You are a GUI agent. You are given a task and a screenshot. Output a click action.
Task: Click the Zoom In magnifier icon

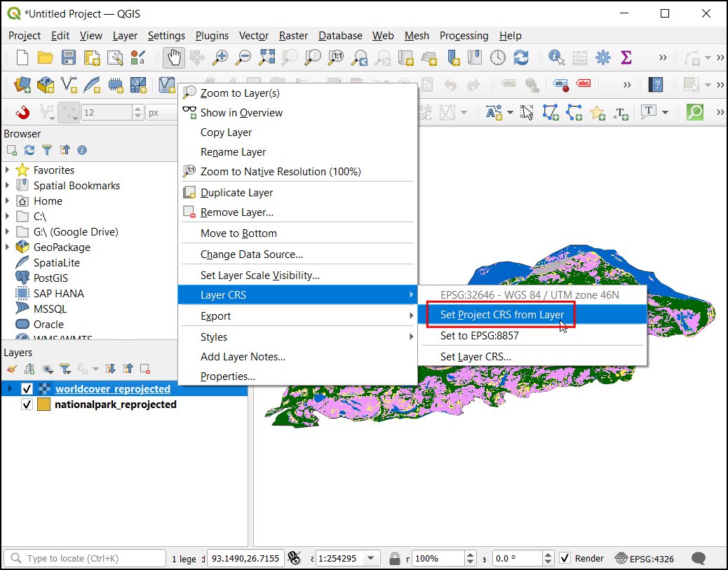220,57
